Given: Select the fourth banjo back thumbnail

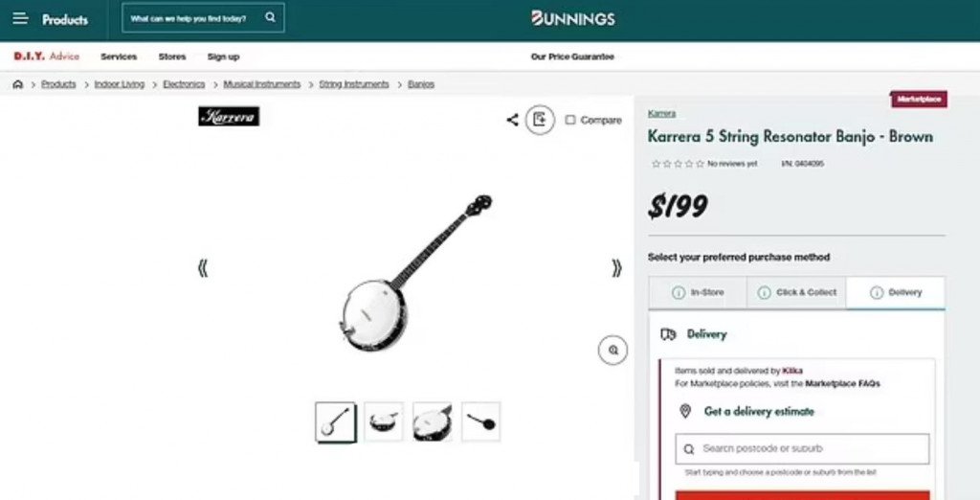Looking at the screenshot, I should [x=480, y=421].
